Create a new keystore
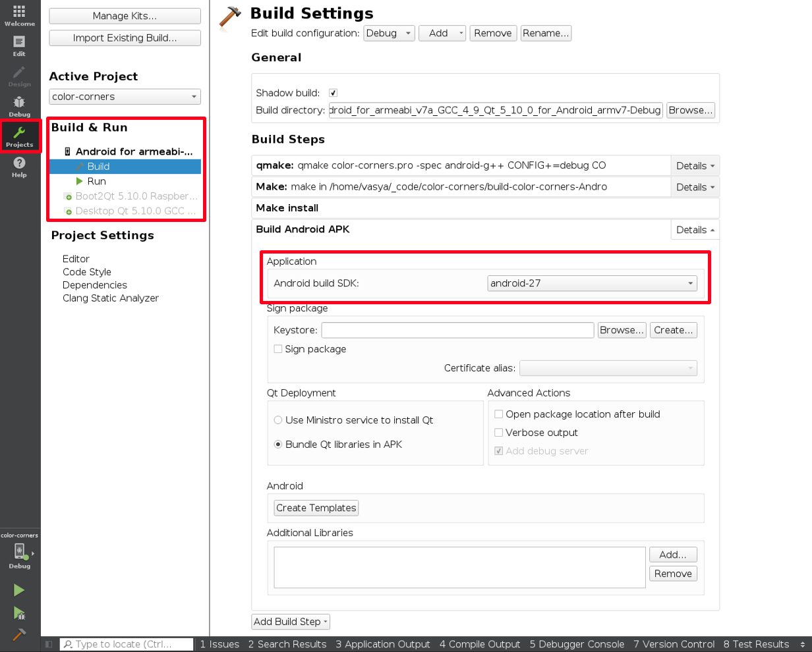Screen dimensions: 812x652 (x=674, y=330)
